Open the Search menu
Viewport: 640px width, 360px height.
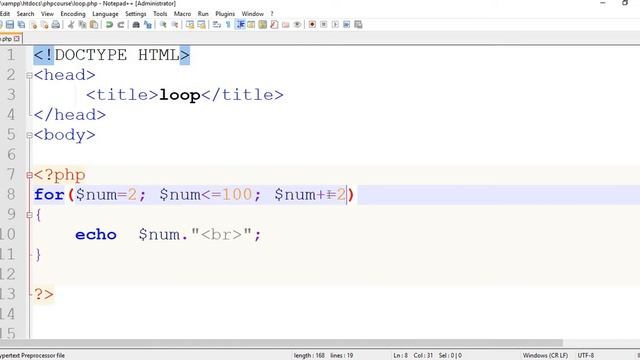pyautogui.click(x=25, y=14)
